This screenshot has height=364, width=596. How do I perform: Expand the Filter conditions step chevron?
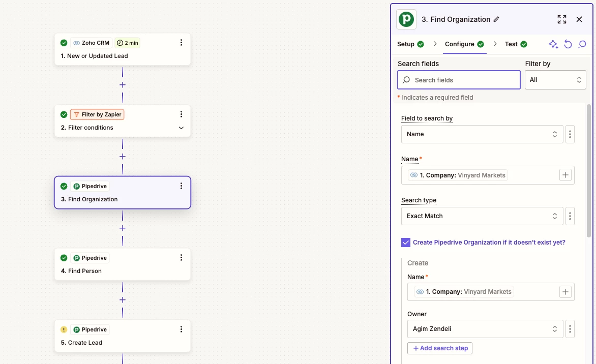click(x=182, y=128)
